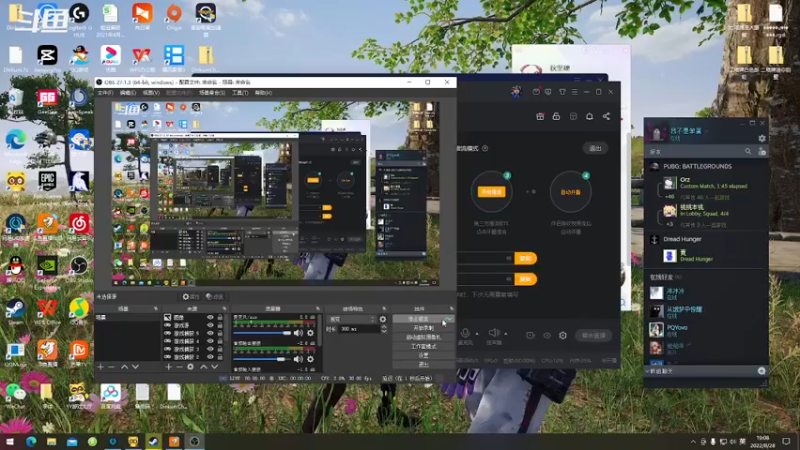
Task: Click the share icon in streaming app
Action: pos(606,116)
